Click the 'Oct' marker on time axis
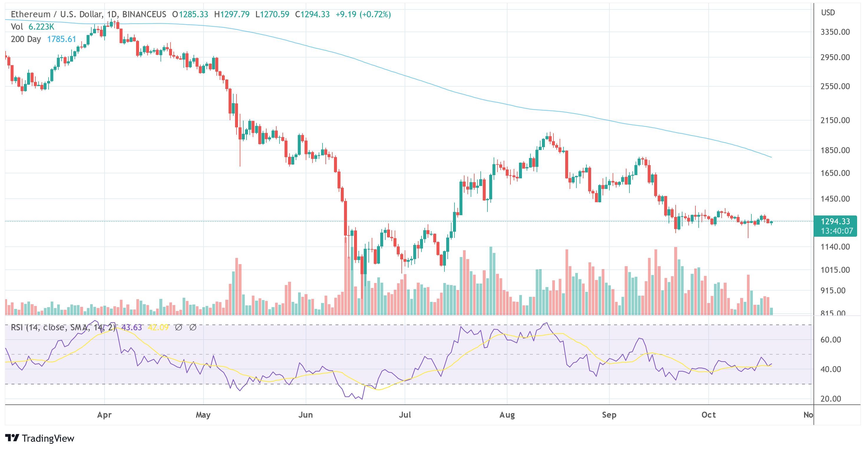The image size is (868, 451). coord(708,415)
